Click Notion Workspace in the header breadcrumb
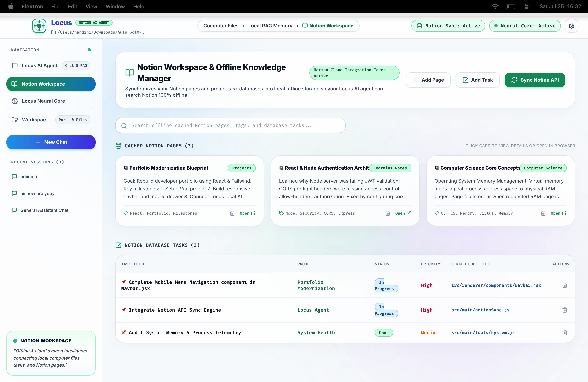The image size is (588, 382). tap(328, 26)
